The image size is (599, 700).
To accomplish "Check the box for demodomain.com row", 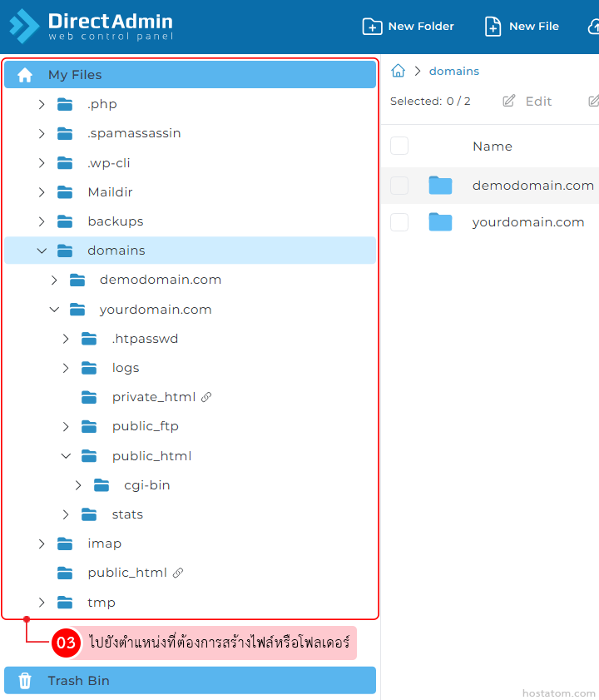I will (399, 186).
